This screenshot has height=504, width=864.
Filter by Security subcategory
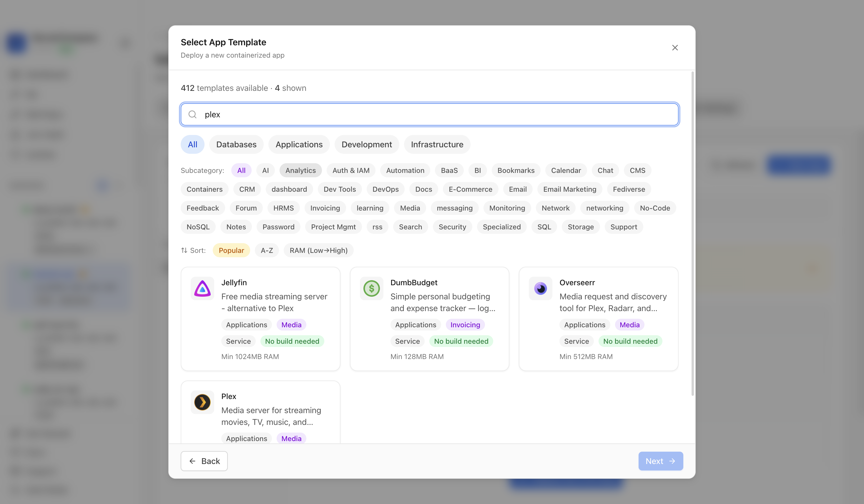452,227
